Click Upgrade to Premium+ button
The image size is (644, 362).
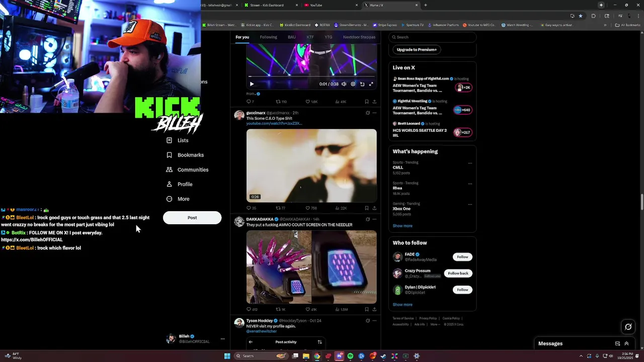point(417,50)
